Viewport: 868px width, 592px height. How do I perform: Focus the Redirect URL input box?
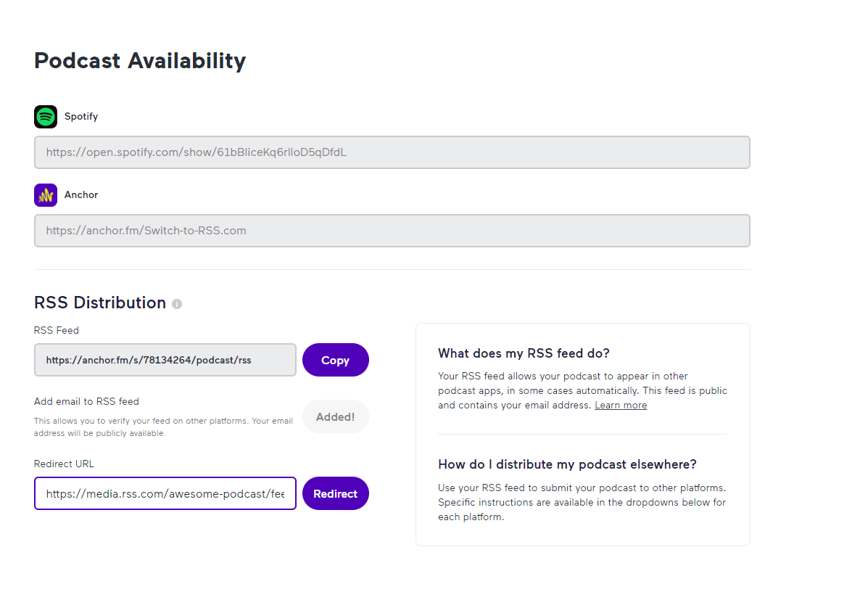pyautogui.click(x=165, y=493)
